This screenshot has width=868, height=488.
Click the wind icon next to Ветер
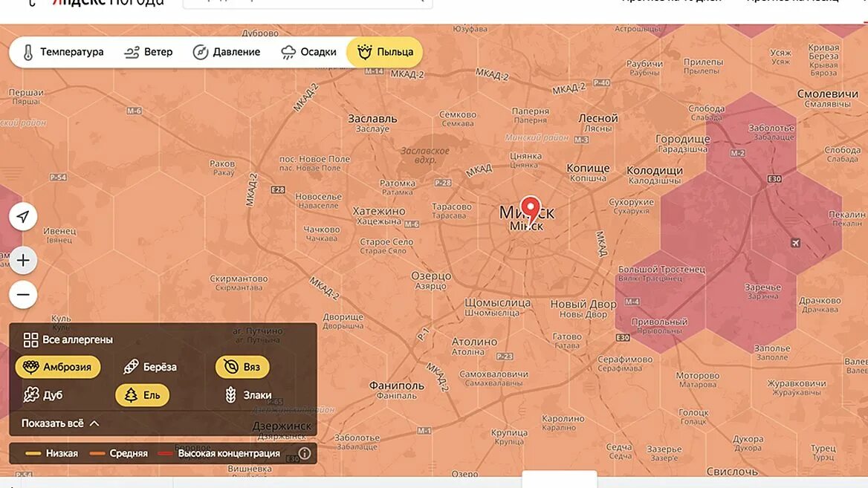click(132, 52)
